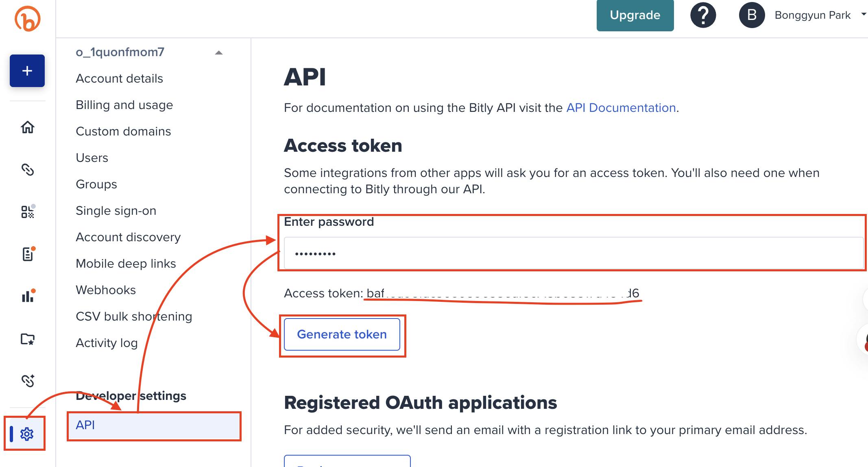Collapse the o_1quonfmom7 account section
Viewport: 868px width, 467px height.
(x=219, y=52)
